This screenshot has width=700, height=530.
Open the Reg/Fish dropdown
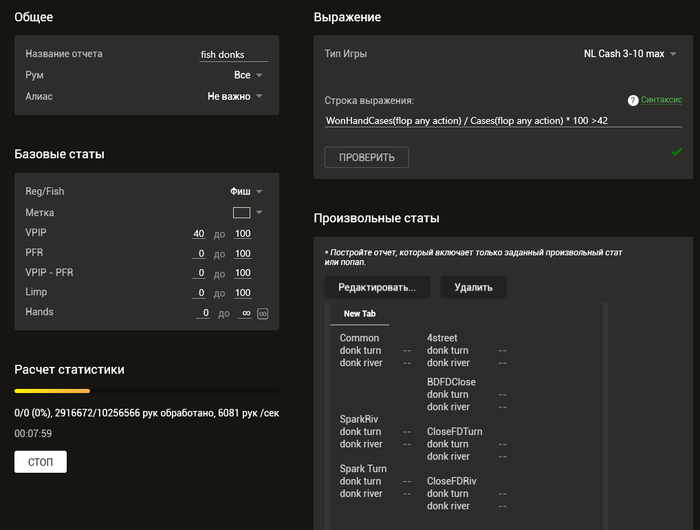[246, 192]
